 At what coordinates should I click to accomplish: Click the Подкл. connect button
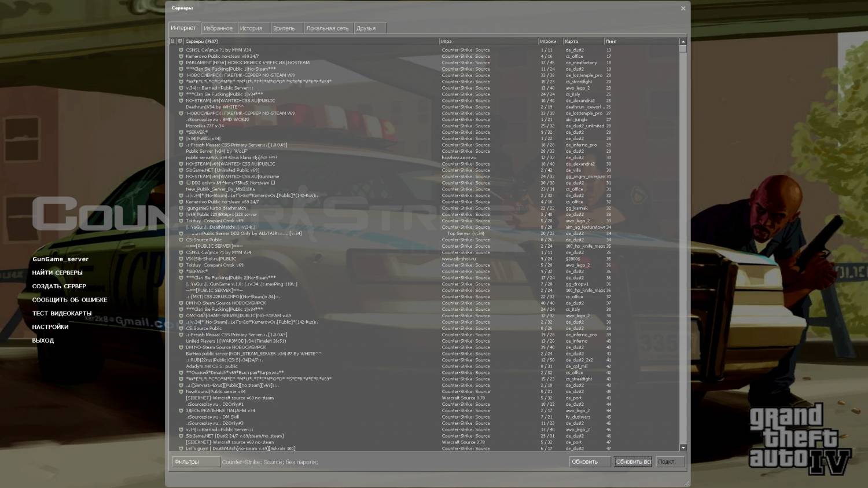pyautogui.click(x=670, y=462)
